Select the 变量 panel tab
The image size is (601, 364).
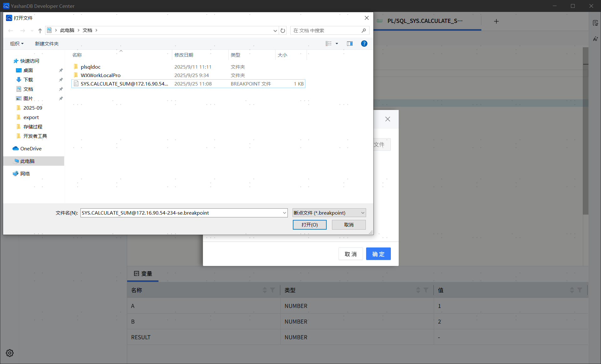(x=143, y=273)
